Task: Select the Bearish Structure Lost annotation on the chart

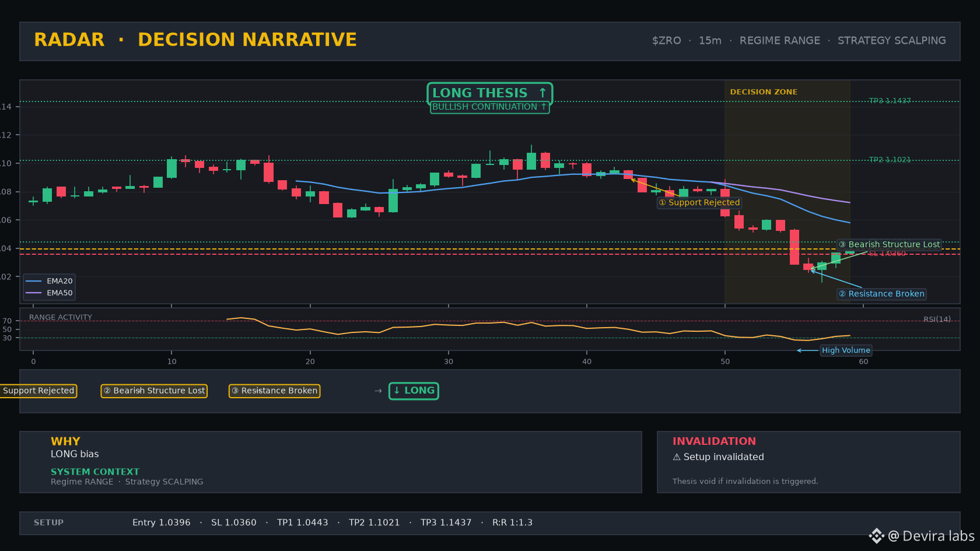Action: point(890,244)
